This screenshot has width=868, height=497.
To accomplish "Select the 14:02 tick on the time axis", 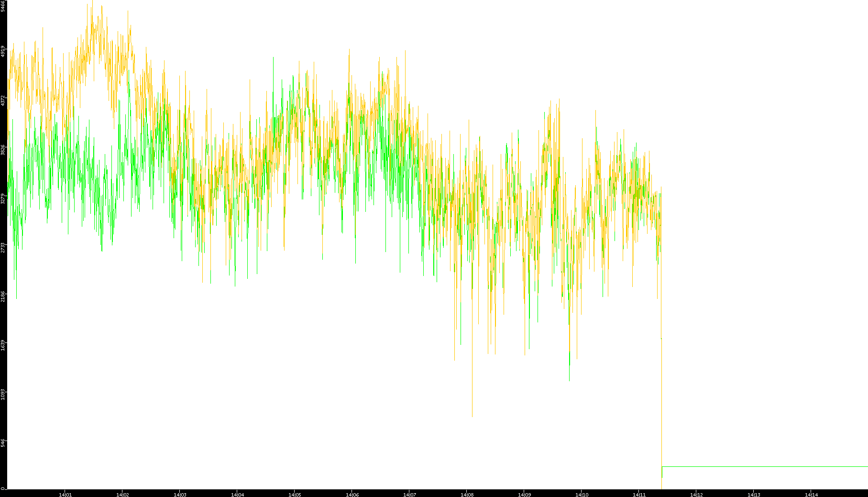I will tap(122, 495).
